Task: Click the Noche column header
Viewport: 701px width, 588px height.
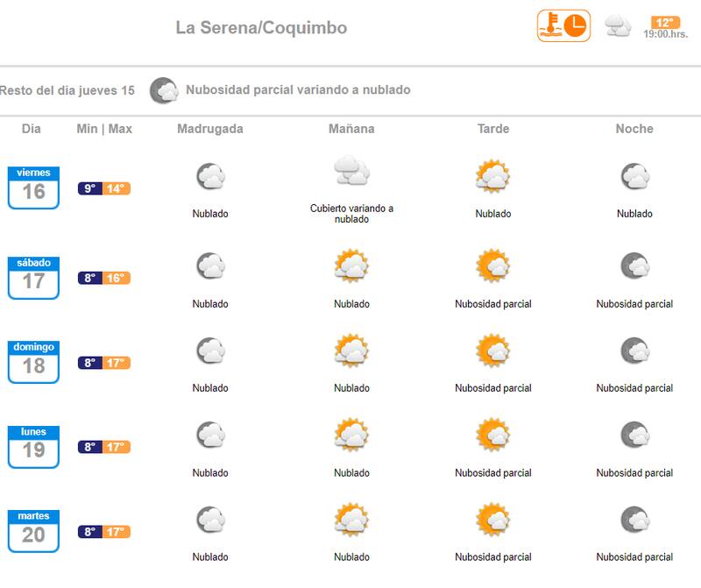Action: click(634, 129)
